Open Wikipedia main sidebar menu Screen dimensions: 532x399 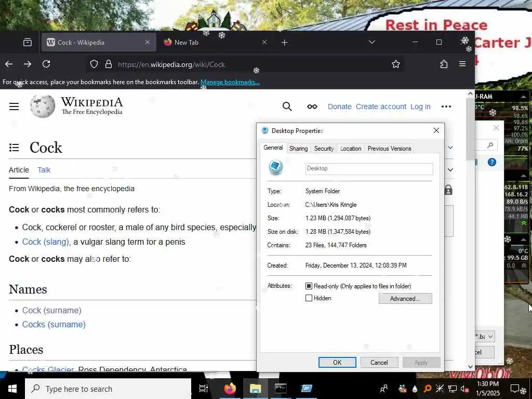(14, 107)
